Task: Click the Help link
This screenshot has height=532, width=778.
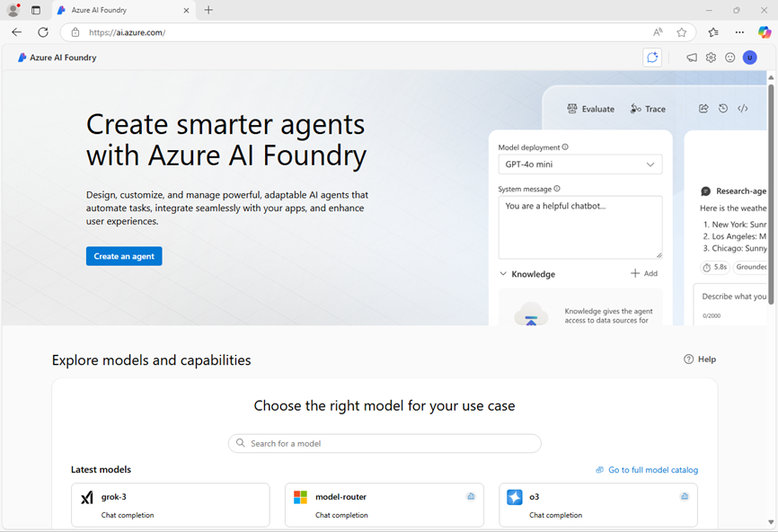Action: (x=700, y=359)
